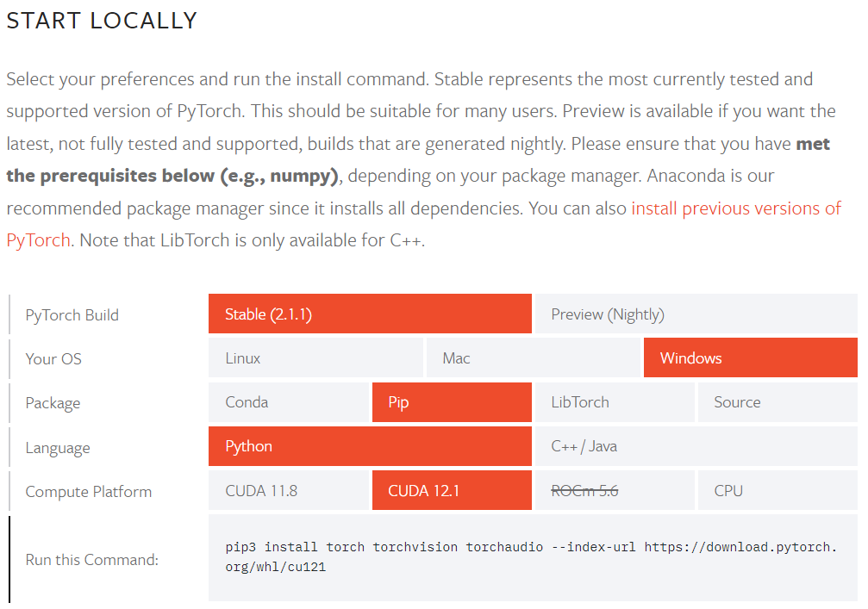Choose the Source package option
The height and width of the screenshot is (609, 868).
click(777, 402)
